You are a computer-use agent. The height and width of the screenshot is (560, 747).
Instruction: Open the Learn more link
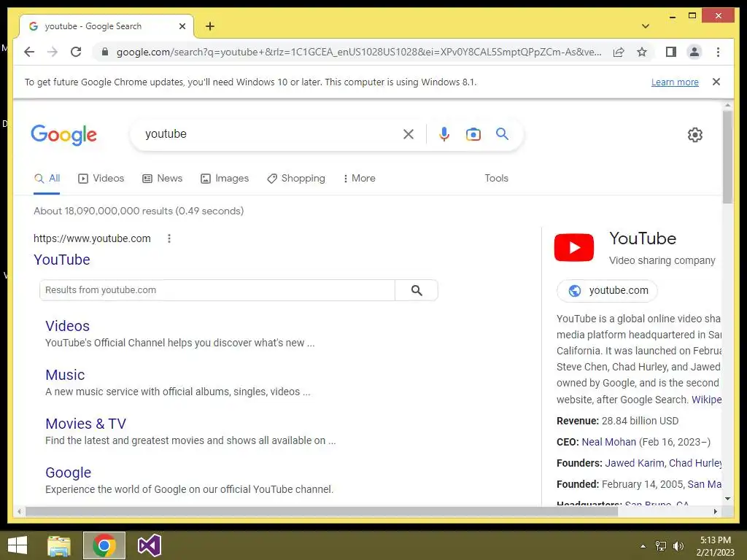click(675, 82)
